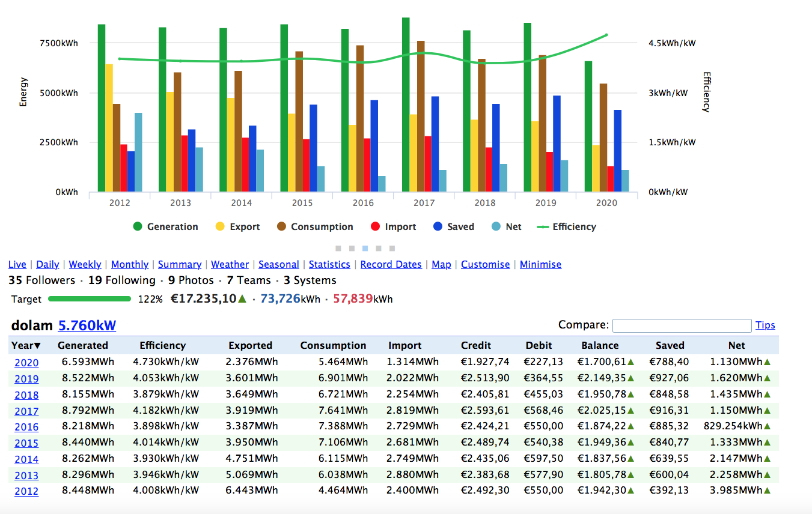The height and width of the screenshot is (514, 812).
Task: Open the 2019 year row link
Action: [x=26, y=379]
